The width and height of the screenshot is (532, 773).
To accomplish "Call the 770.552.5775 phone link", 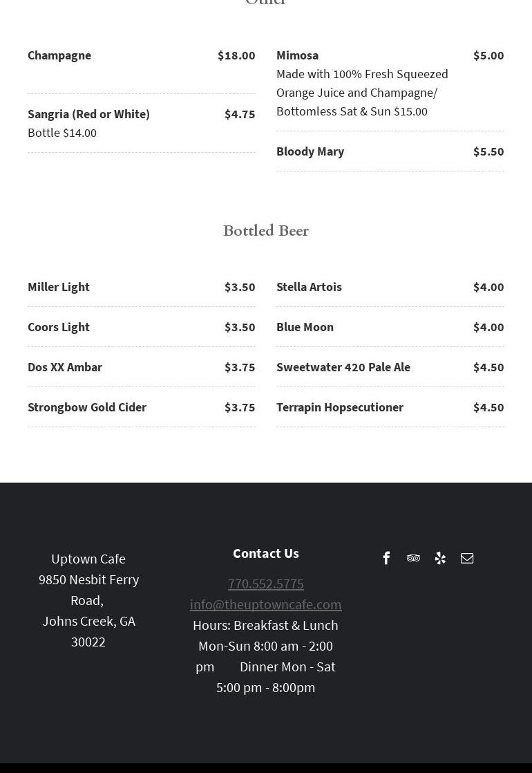I will click(x=266, y=584).
